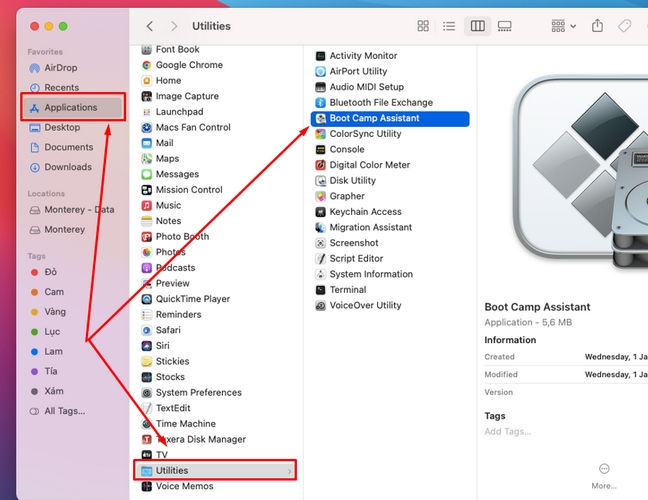Image resolution: width=648 pixels, height=500 pixels.
Task: Open Boot Camp Assistant in Utilities
Action: [374, 118]
